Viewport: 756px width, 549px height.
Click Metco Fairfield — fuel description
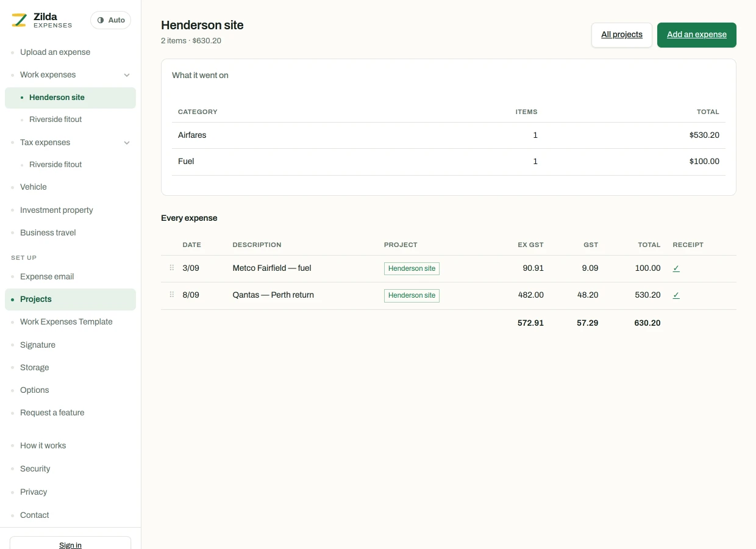click(272, 268)
